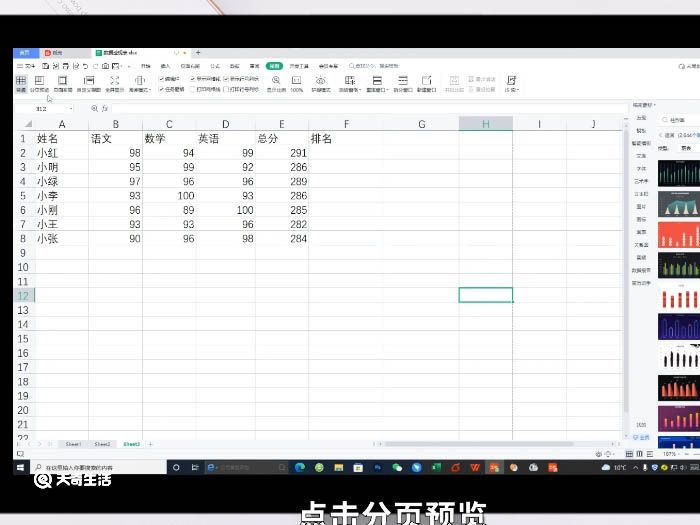Image resolution: width=700 pixels, height=525 pixels.
Task: Click the Side by Side compare button
Action: click(454, 83)
